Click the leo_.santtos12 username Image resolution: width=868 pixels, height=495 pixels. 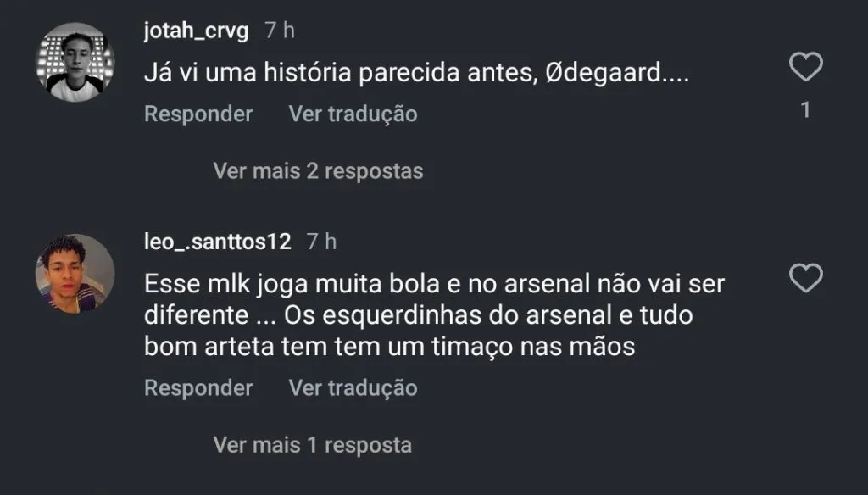[218, 242]
